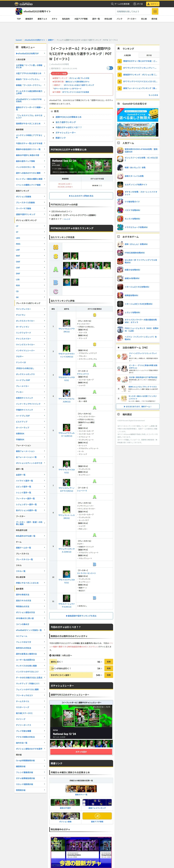
Task: Expand the ナンバー10 sidebar row
Action: (x=30, y=362)
